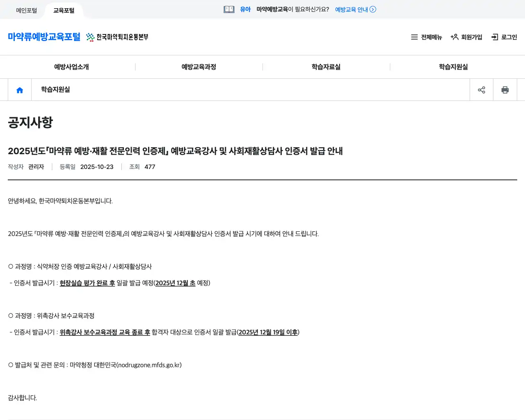Viewport: 525px width, 420px height.
Task: Click the 유아 link in the top banner
Action: click(245, 9)
